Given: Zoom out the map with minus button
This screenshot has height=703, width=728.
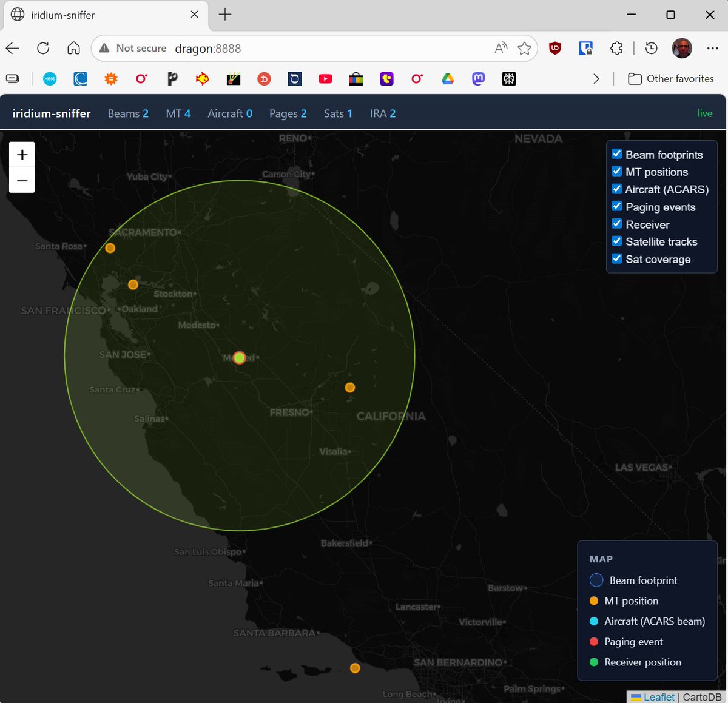Looking at the screenshot, I should coord(22,180).
